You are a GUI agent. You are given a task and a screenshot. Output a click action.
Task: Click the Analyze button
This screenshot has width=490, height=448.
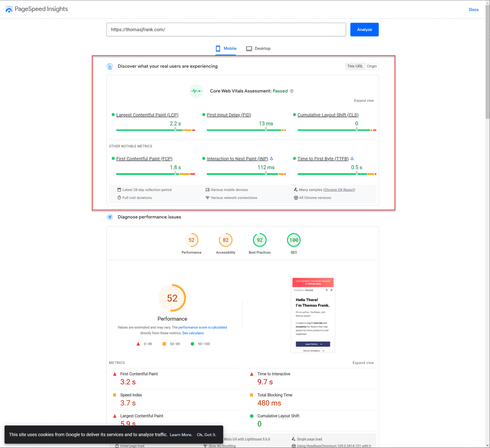click(364, 29)
